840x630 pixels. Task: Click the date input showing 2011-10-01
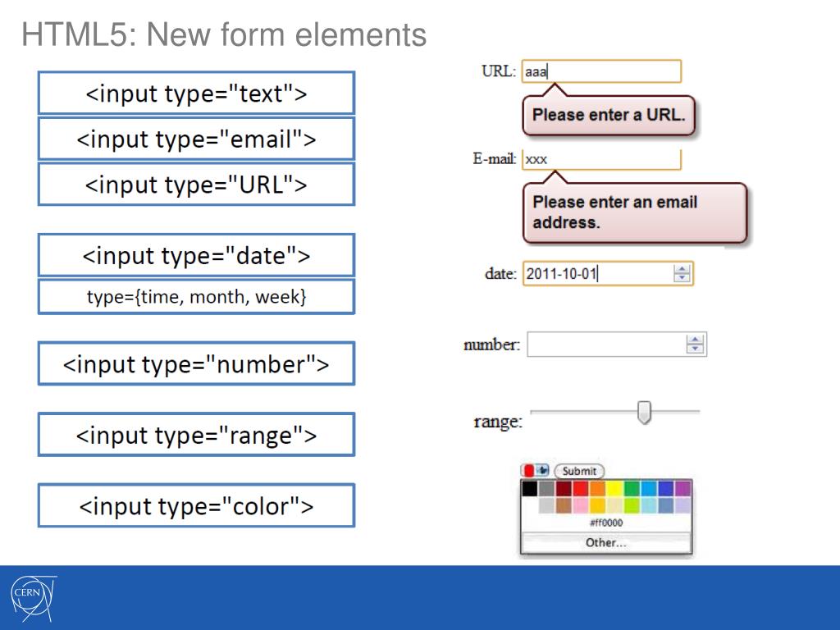pyautogui.click(x=608, y=273)
